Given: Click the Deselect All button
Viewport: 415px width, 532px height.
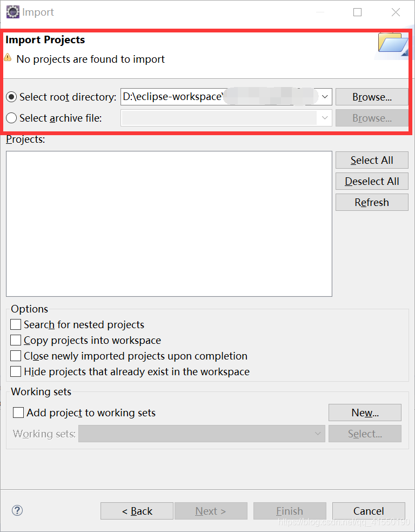Looking at the screenshot, I should (372, 181).
